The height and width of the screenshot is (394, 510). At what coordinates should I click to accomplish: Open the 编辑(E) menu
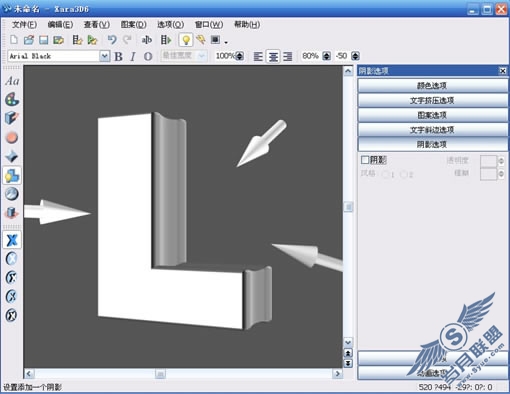pos(60,24)
